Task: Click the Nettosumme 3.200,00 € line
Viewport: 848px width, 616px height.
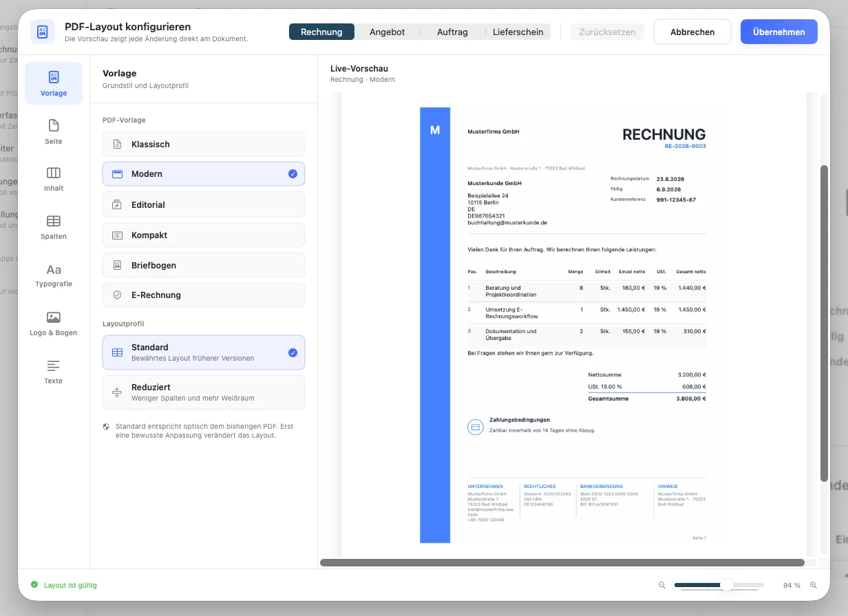Action: point(647,375)
